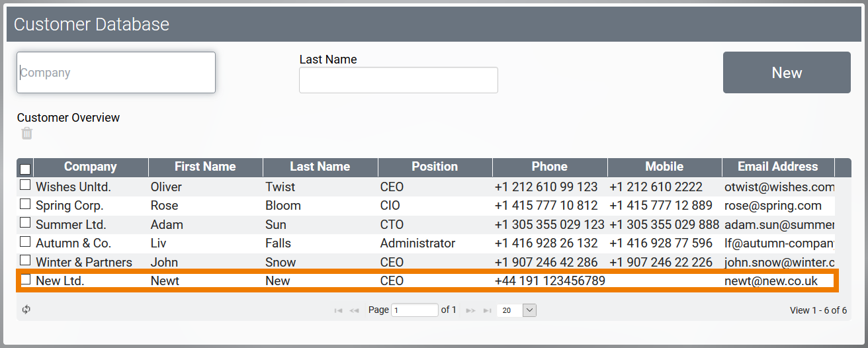Click the Last Name filter field
The width and height of the screenshot is (868, 348).
[x=398, y=80]
